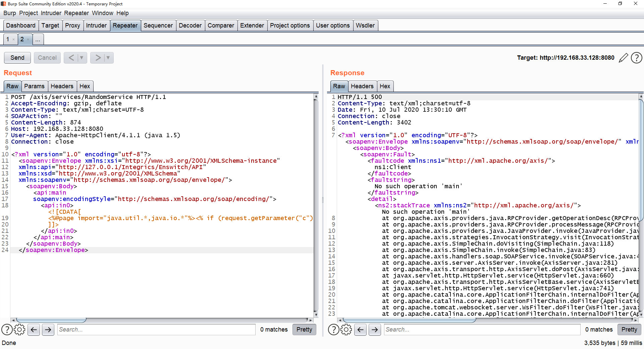Click the response search input field
644x349 pixels.
click(x=482, y=330)
